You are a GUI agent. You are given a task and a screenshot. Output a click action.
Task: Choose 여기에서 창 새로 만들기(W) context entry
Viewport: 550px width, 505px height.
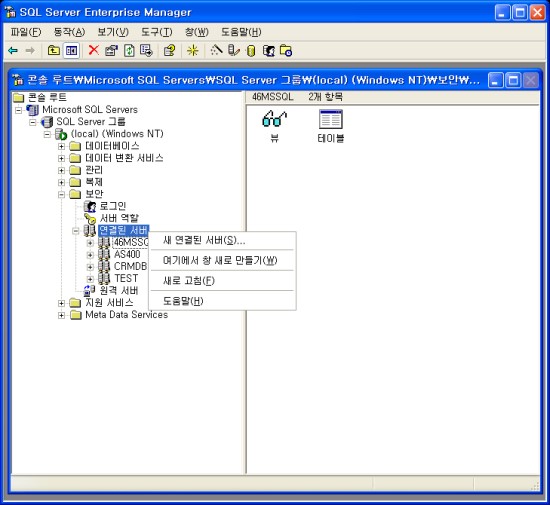223,261
